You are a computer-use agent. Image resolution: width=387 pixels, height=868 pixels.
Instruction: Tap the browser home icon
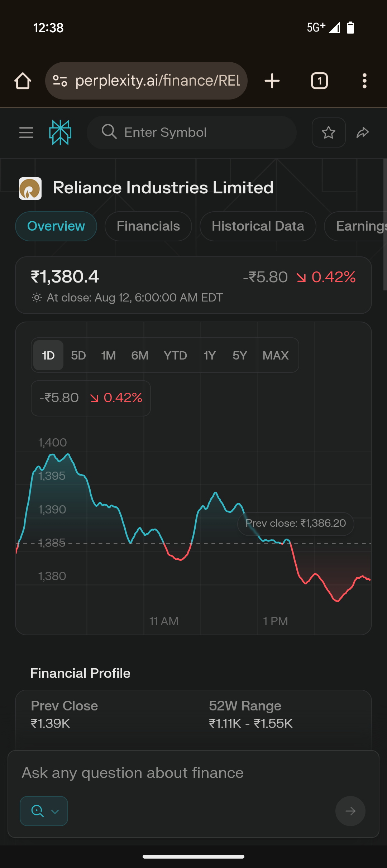click(x=23, y=81)
